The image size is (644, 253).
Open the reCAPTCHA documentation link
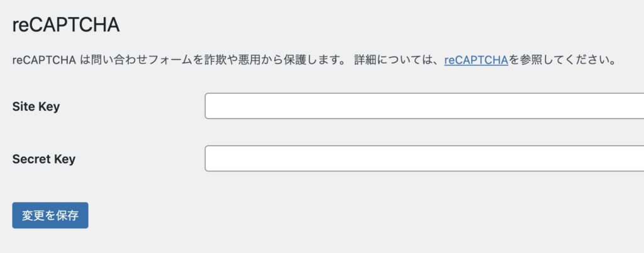[475, 61]
